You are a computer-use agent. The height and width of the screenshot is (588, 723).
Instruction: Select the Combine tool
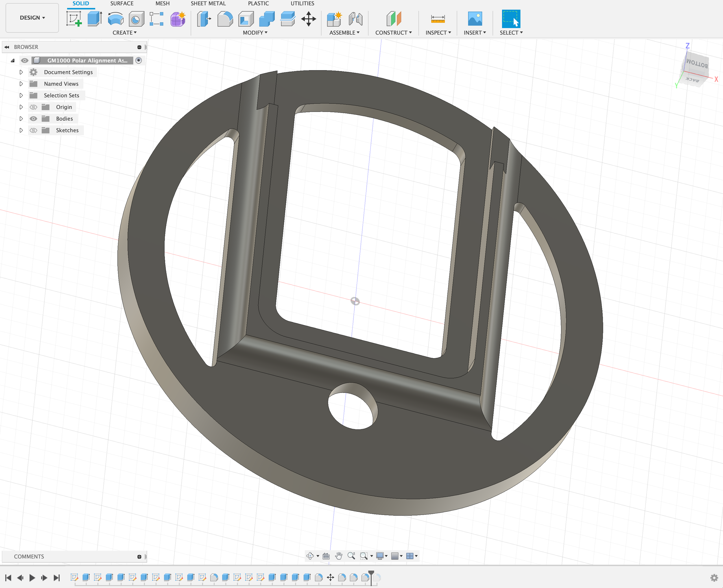click(267, 19)
